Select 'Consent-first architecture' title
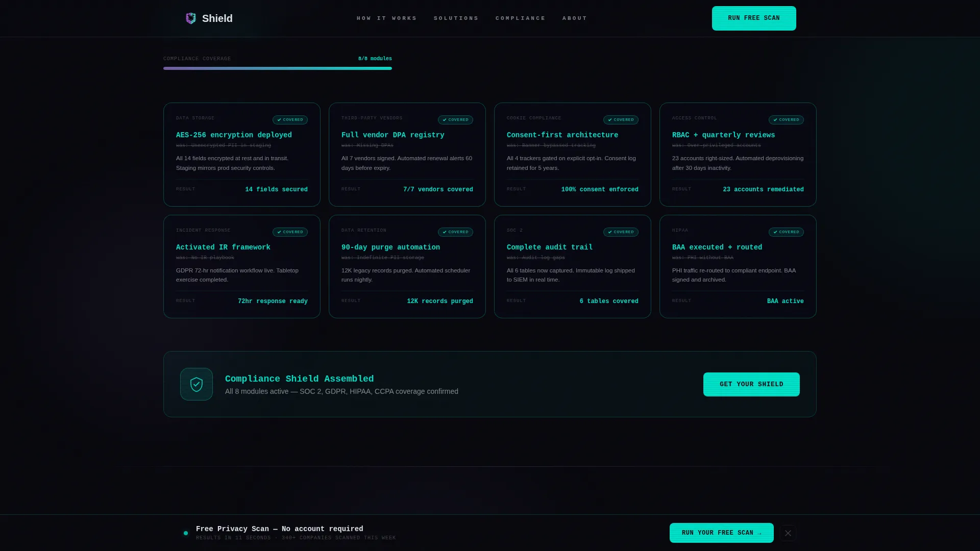980x551 pixels. click(x=562, y=135)
